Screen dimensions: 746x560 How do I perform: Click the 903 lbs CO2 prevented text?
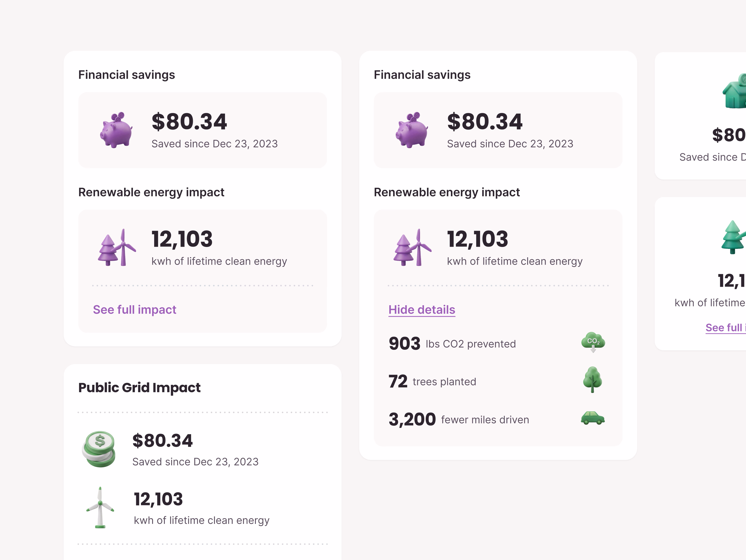point(452,343)
